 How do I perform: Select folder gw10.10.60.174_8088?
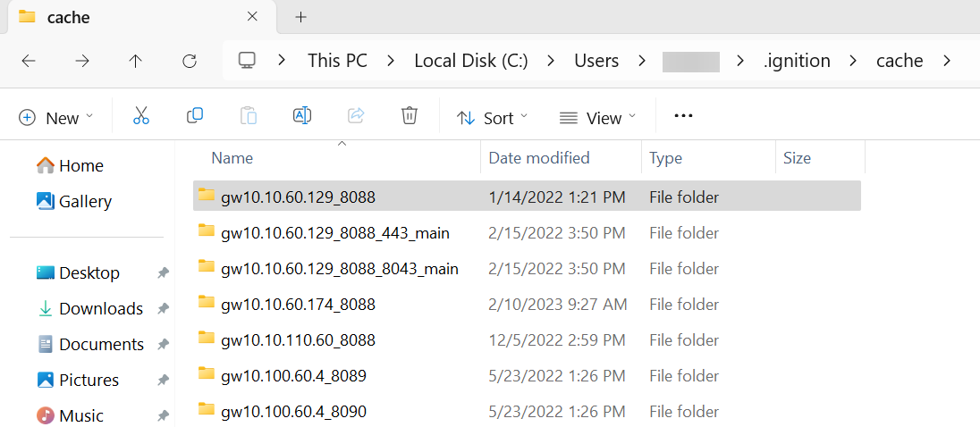(x=527, y=304)
